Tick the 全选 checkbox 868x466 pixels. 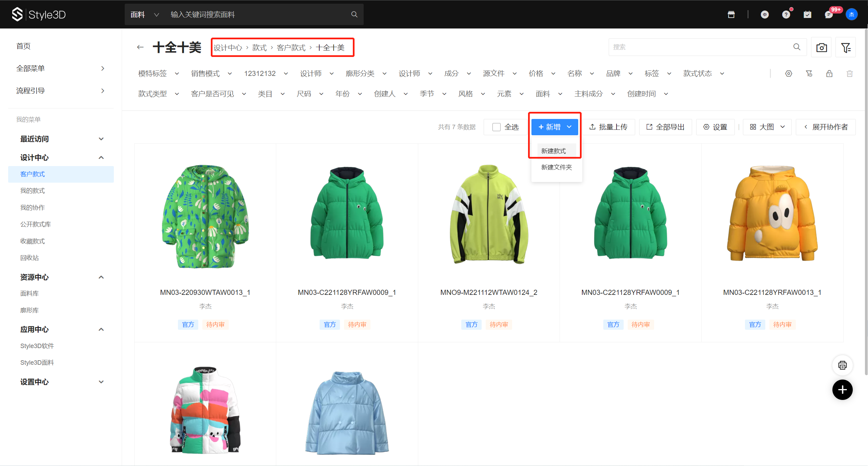[x=497, y=127]
